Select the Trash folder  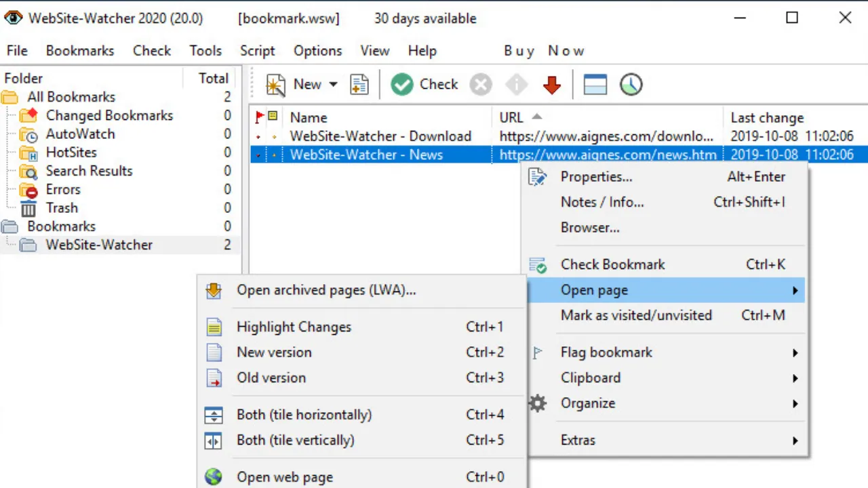pyautogui.click(x=62, y=208)
